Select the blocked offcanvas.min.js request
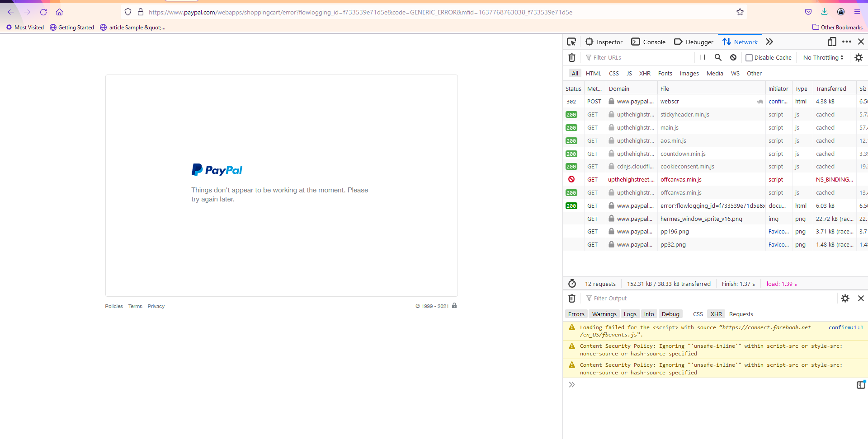The height and width of the screenshot is (439, 868). point(715,180)
